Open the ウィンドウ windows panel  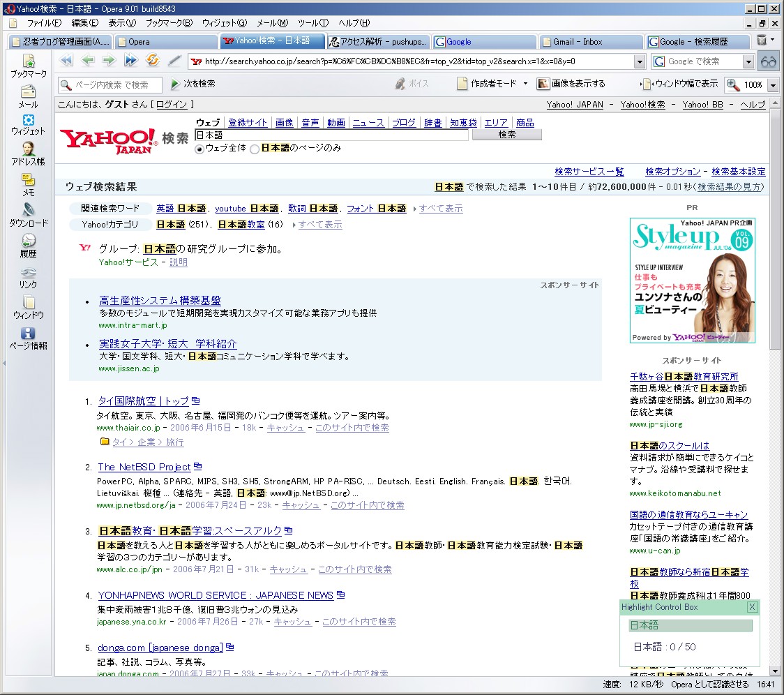tap(29, 307)
